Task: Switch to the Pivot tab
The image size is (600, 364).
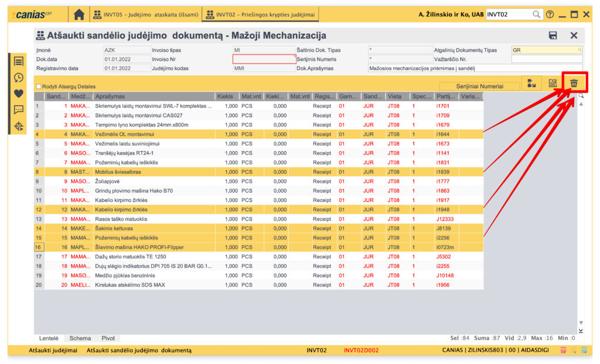Action: coord(108,338)
